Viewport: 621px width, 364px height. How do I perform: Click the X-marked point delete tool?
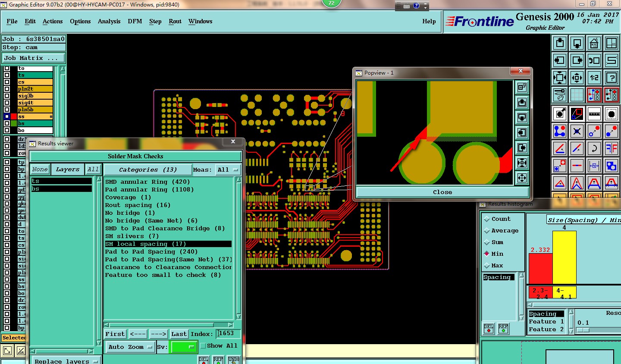[577, 131]
